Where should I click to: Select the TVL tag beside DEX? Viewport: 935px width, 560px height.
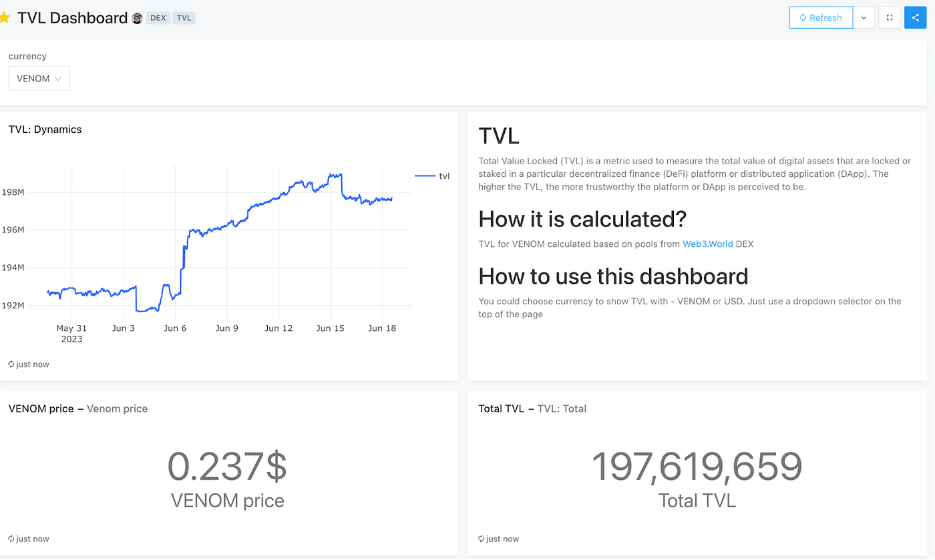184,18
